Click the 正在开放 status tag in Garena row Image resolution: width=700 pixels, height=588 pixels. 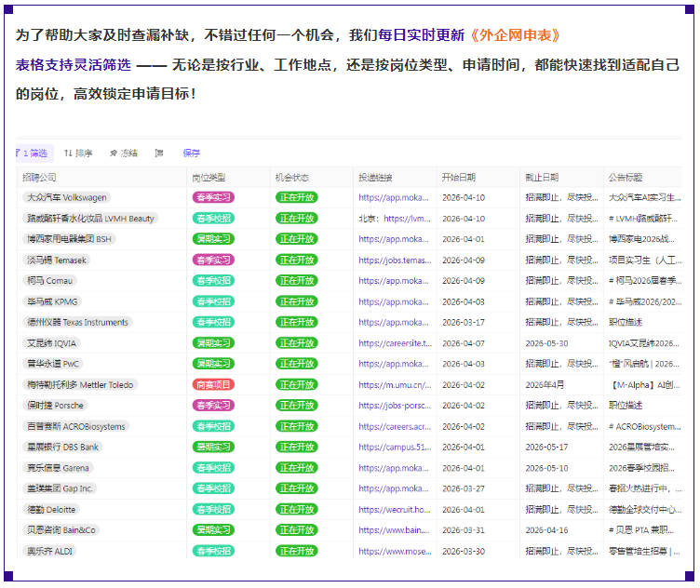(x=296, y=468)
